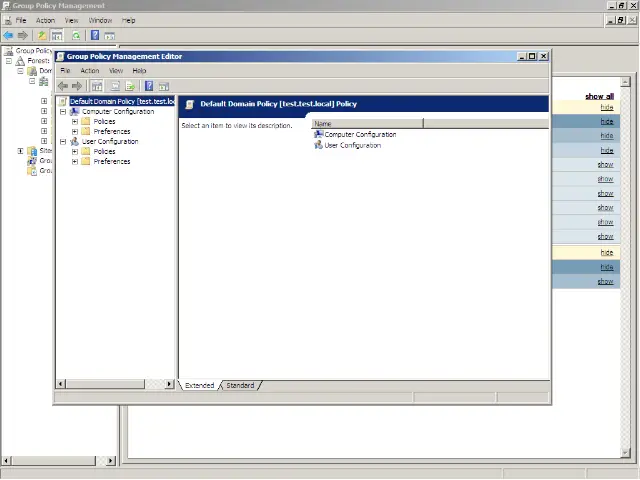Collapse Computer Configuration node in Editor tree
The image size is (640, 480).
coord(63,111)
